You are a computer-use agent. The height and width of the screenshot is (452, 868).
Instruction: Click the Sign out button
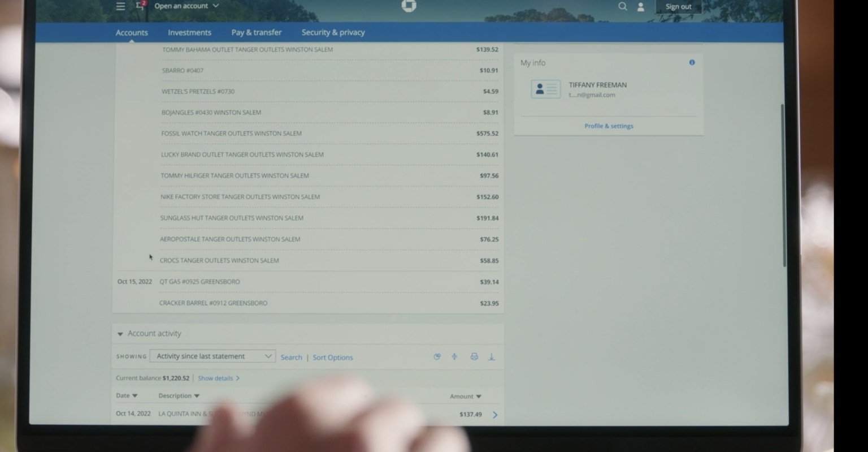coord(678,7)
